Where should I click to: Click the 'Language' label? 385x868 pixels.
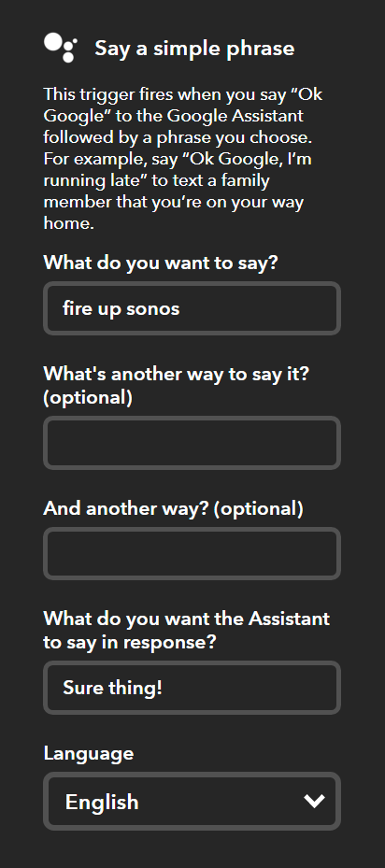(89, 753)
